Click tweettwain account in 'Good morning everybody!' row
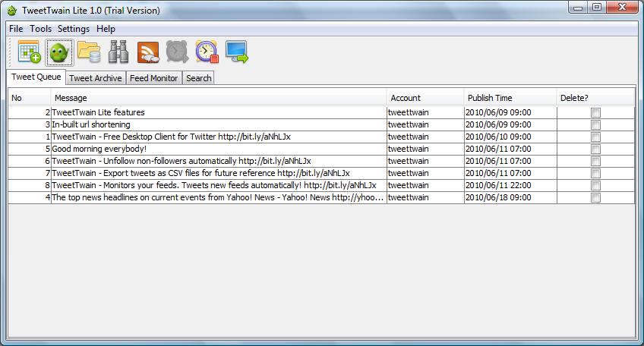 pyautogui.click(x=425, y=149)
